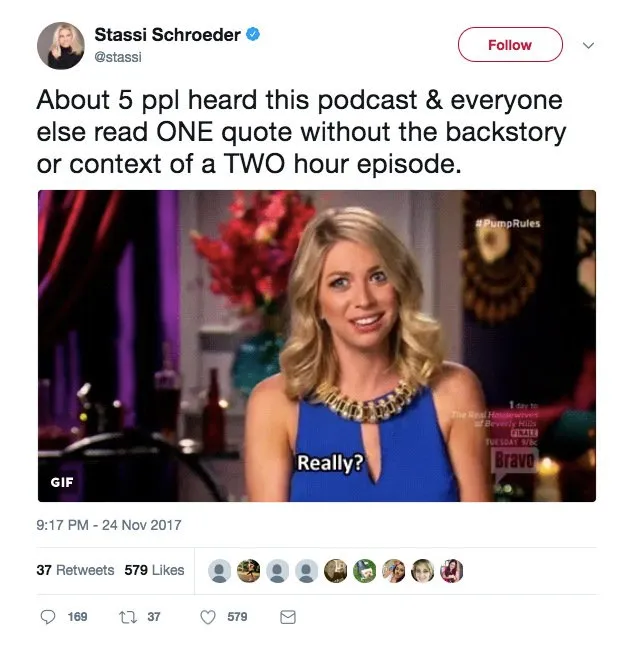Open the second liker's avatar photo

point(248,571)
